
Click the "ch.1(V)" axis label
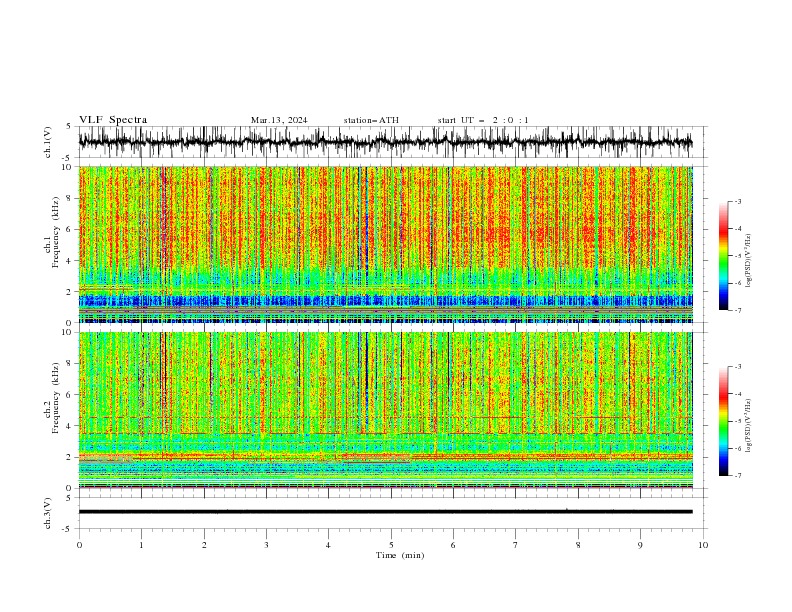click(x=48, y=142)
